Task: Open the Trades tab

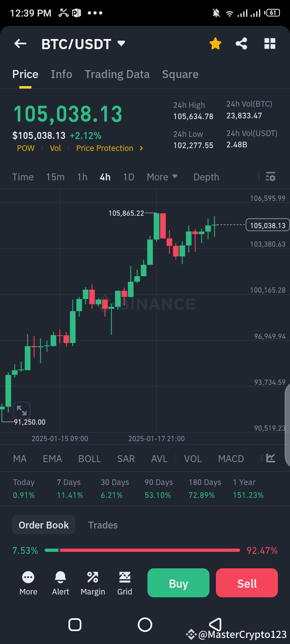Action: point(103,525)
